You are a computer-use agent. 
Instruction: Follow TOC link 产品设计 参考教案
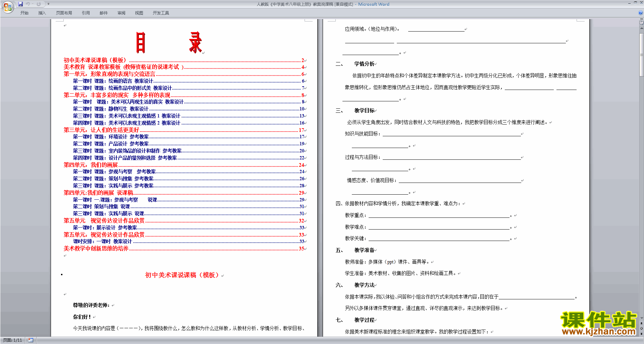[x=189, y=144]
